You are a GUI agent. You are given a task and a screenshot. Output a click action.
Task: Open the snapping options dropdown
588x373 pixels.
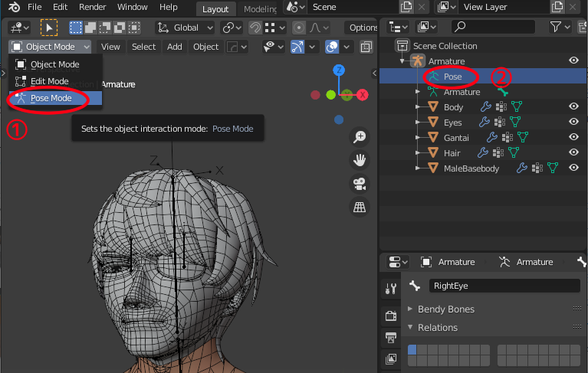(x=275, y=28)
